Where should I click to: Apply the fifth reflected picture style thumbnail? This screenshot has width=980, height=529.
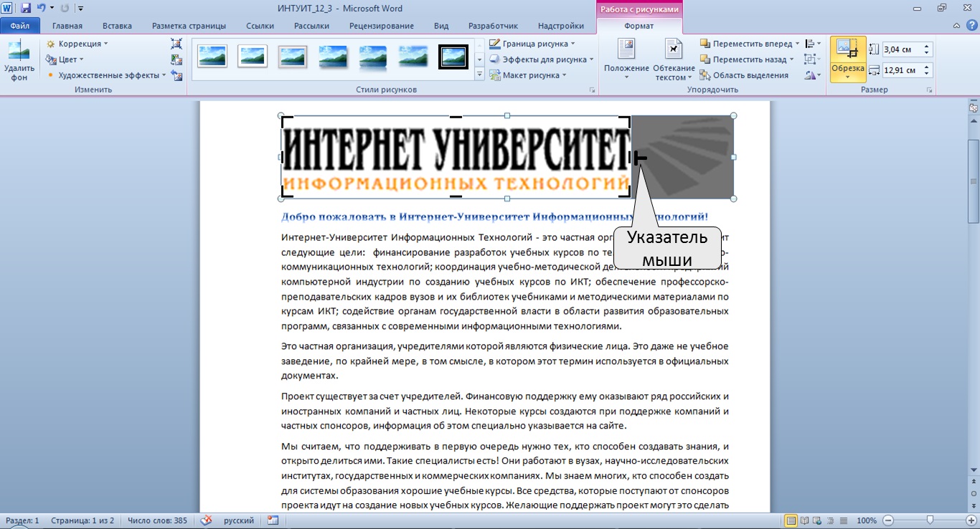[373, 56]
